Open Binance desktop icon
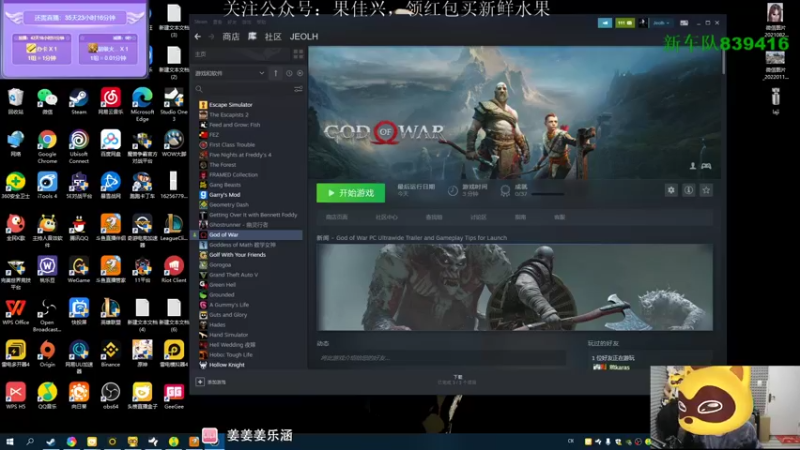Viewport: 800px width, 450px height. (110, 354)
